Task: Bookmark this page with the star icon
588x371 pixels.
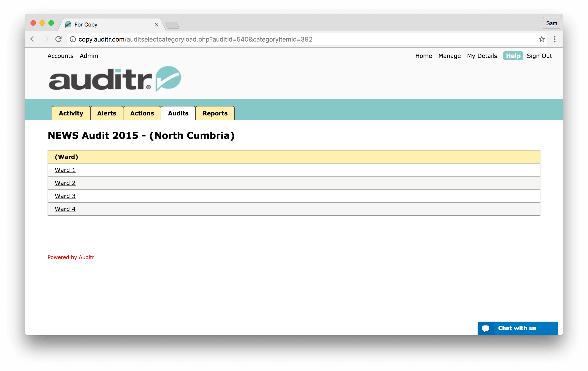Action: [541, 39]
